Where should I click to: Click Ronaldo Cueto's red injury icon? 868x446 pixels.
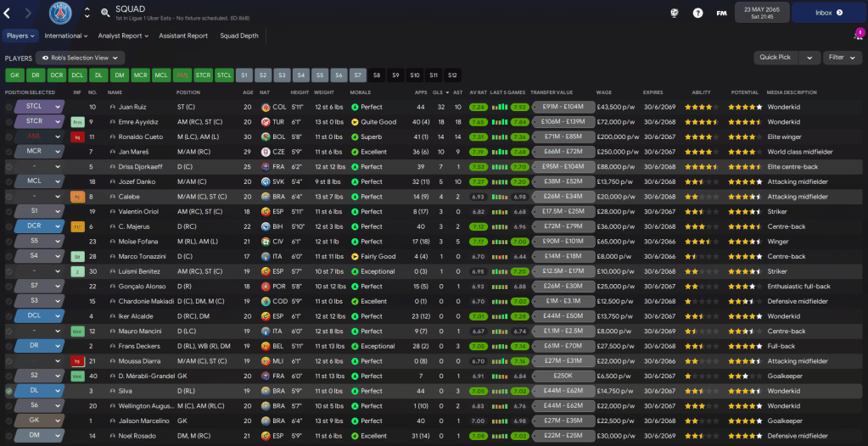(x=77, y=137)
